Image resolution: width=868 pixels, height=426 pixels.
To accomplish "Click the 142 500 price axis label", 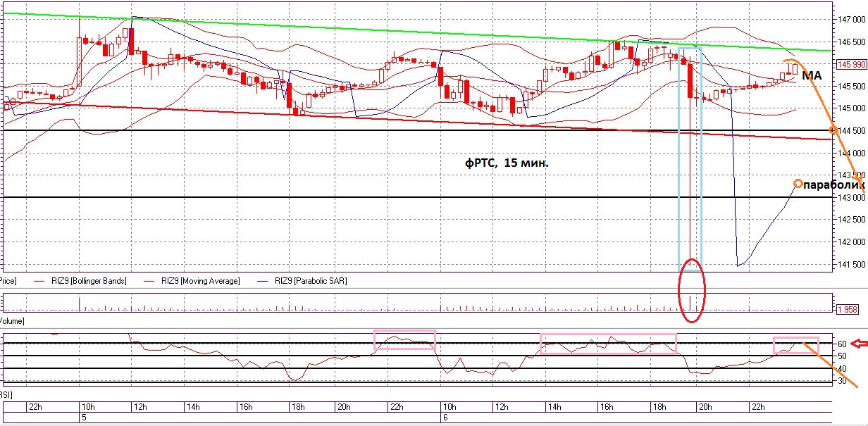I will coord(853,220).
